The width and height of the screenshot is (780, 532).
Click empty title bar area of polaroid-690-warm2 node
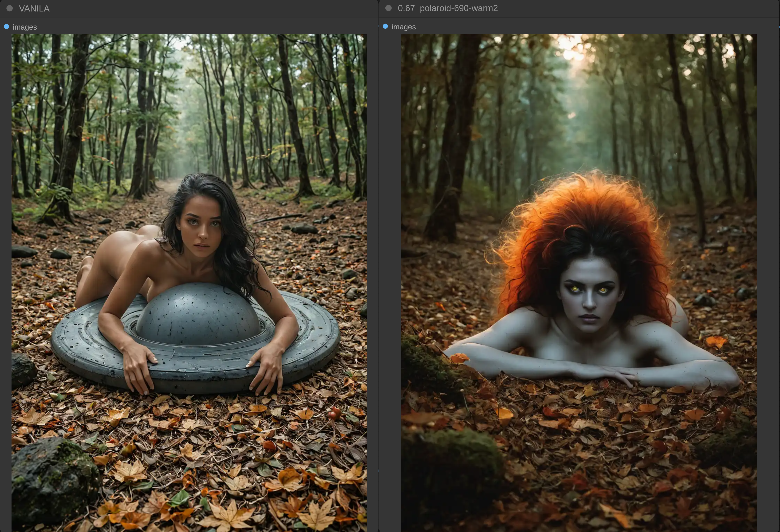638,8
